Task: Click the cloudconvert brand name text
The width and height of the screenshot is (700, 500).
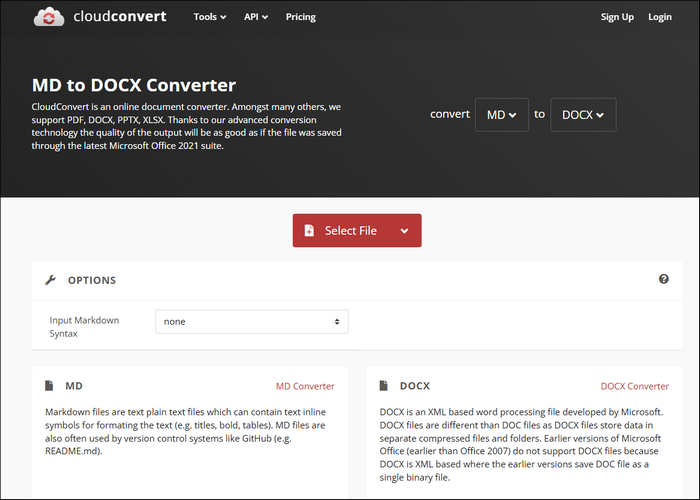Action: pos(120,17)
